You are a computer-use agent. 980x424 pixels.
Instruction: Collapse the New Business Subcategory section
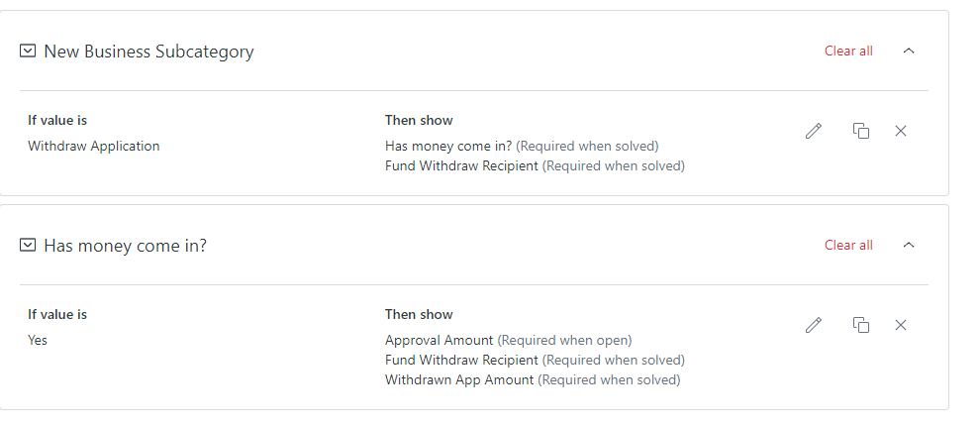(909, 52)
